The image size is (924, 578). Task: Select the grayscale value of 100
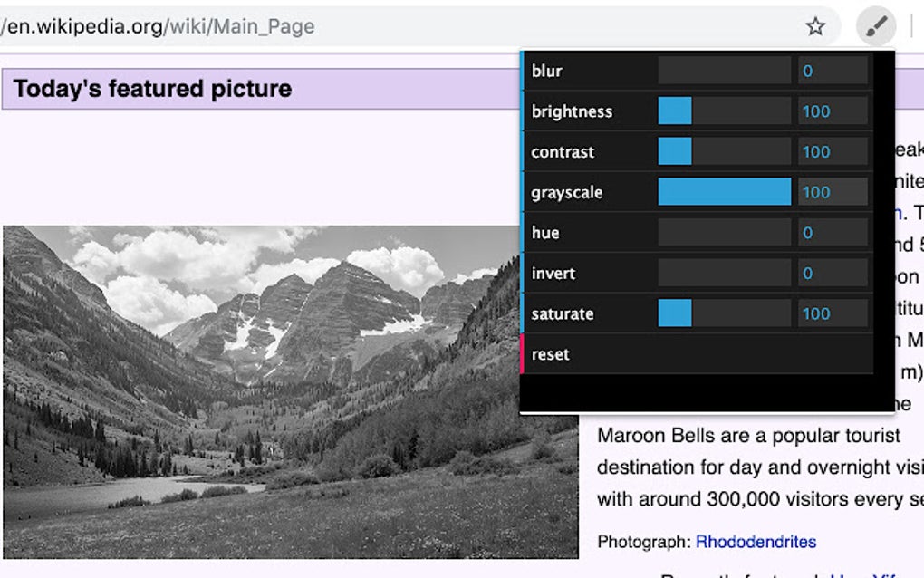tap(832, 192)
